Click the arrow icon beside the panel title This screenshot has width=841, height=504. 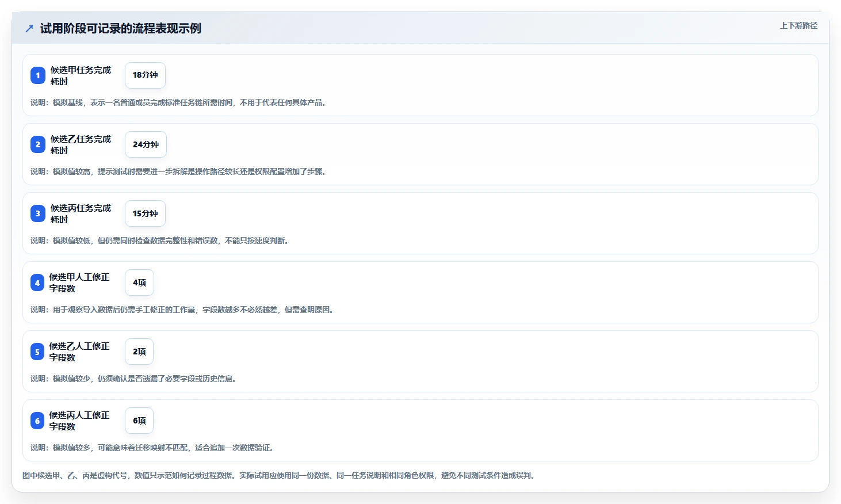(29, 28)
